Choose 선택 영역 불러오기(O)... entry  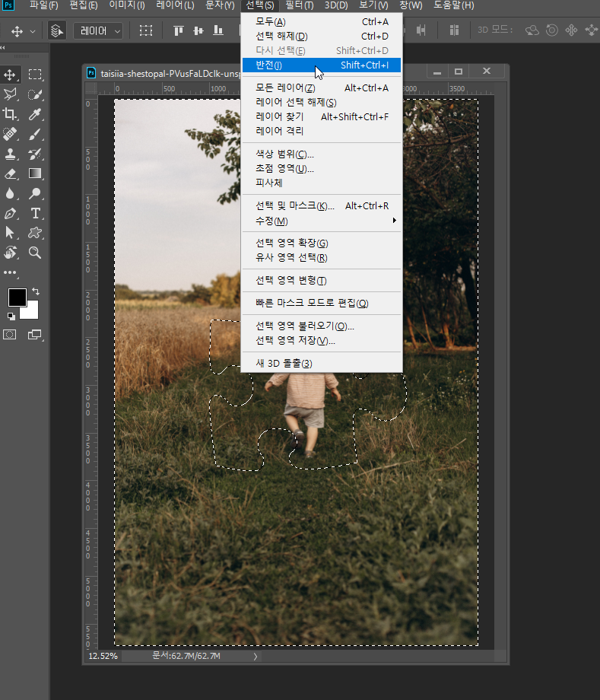tap(321, 326)
